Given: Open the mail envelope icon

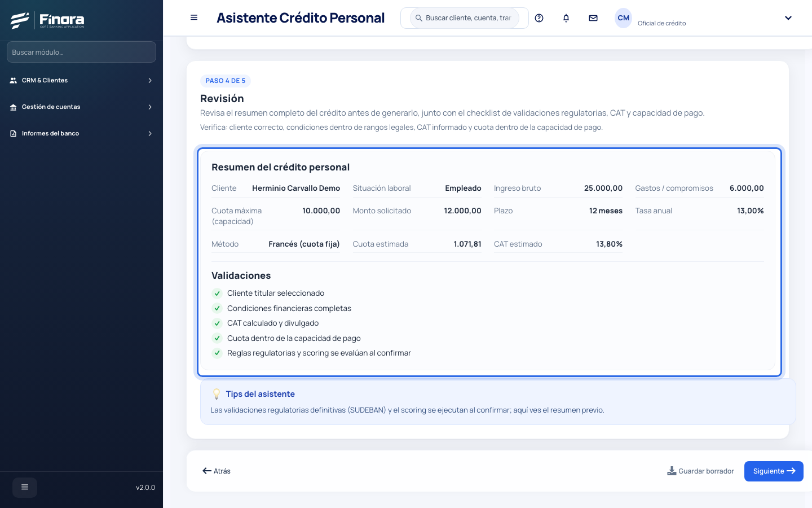Looking at the screenshot, I should click(x=593, y=18).
